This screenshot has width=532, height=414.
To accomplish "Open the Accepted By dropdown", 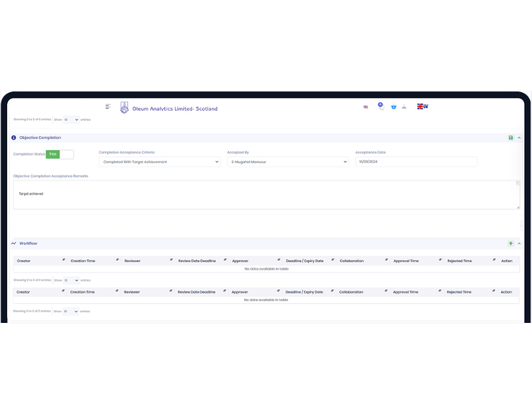I will (x=288, y=162).
